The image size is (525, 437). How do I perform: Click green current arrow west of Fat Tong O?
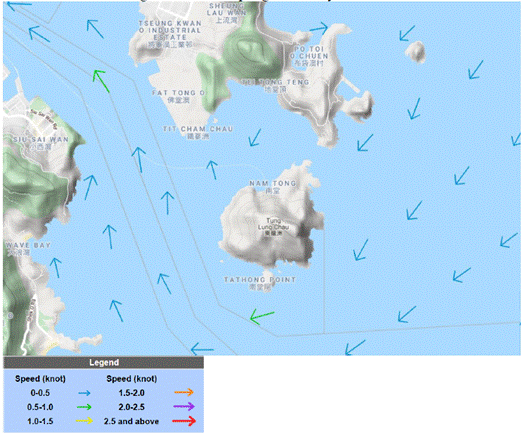[x=101, y=81]
